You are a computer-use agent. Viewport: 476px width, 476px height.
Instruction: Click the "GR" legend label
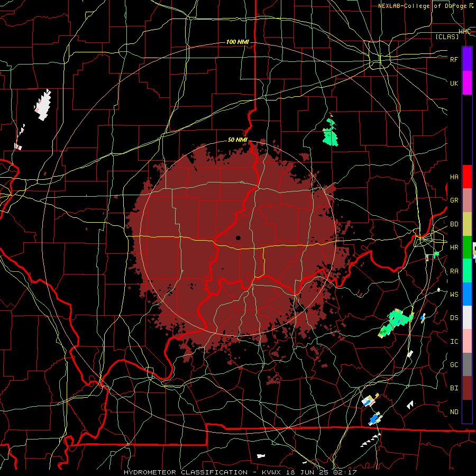click(454, 200)
